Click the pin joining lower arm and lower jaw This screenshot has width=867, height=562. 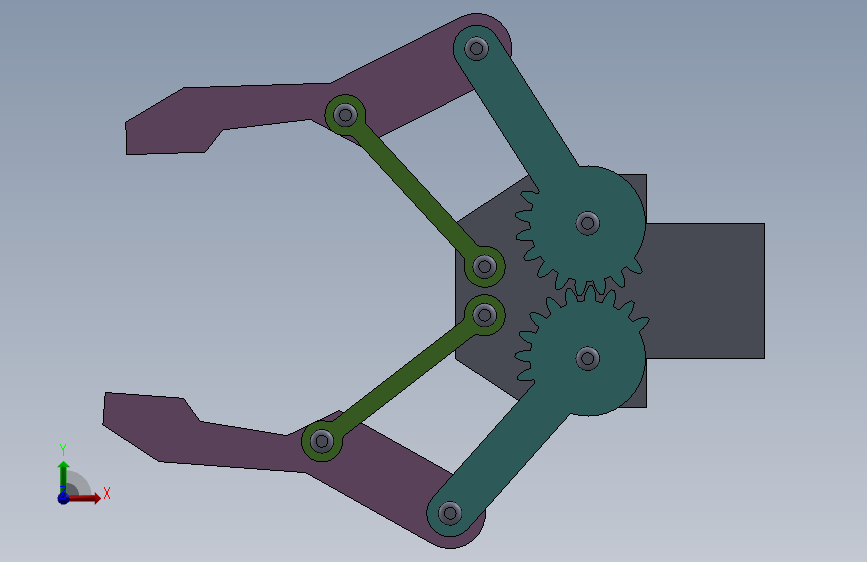click(x=450, y=513)
